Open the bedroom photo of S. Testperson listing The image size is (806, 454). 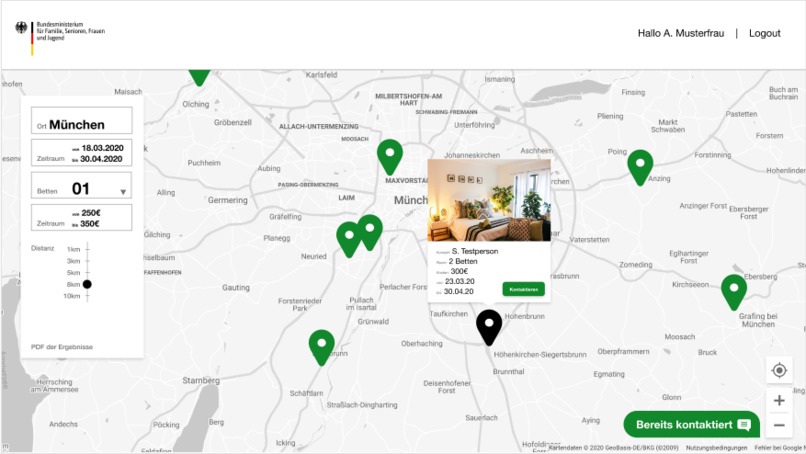pyautogui.click(x=489, y=199)
